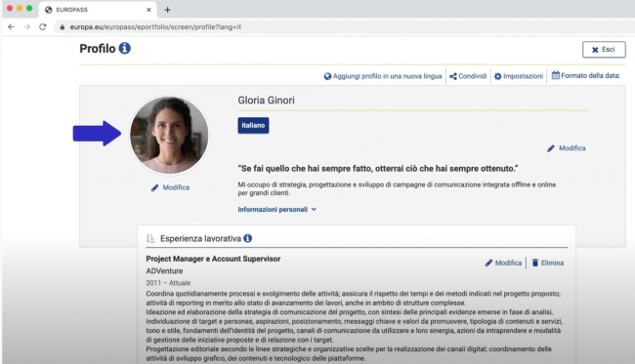Click the Esci button
Screen dimensions: 635x364
pos(604,50)
